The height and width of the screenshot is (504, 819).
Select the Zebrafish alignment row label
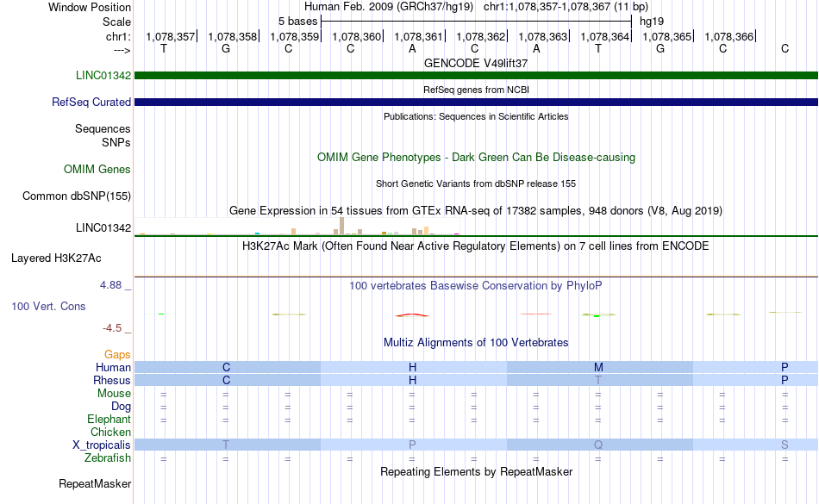pos(108,457)
